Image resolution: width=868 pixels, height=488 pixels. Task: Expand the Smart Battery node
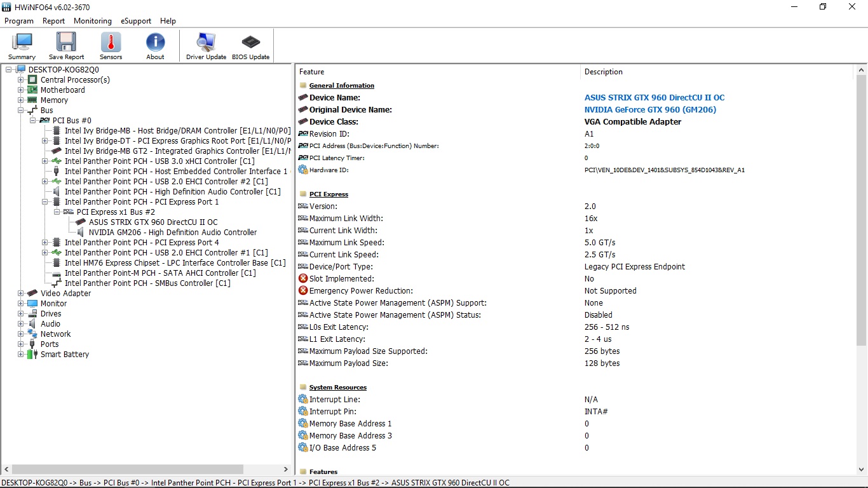coord(21,355)
